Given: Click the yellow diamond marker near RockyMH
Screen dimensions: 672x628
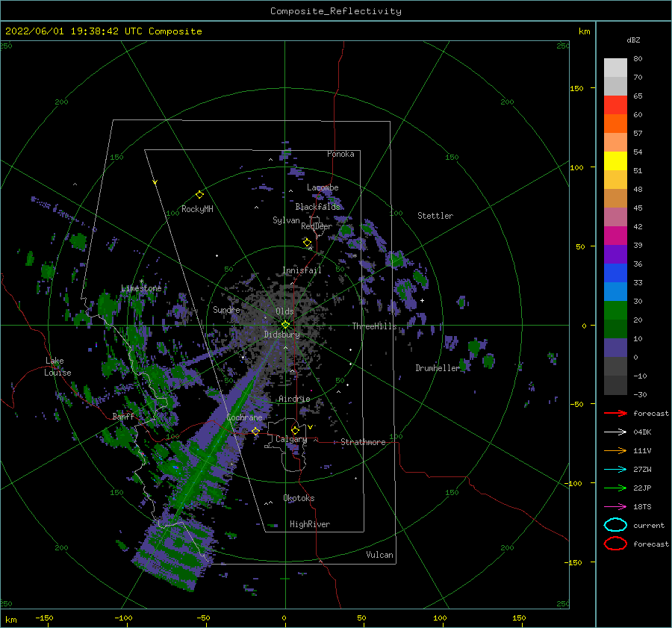Looking at the screenshot, I should [x=199, y=195].
